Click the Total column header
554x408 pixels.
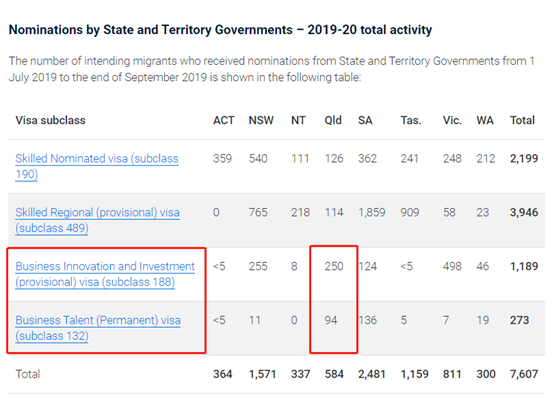click(522, 120)
